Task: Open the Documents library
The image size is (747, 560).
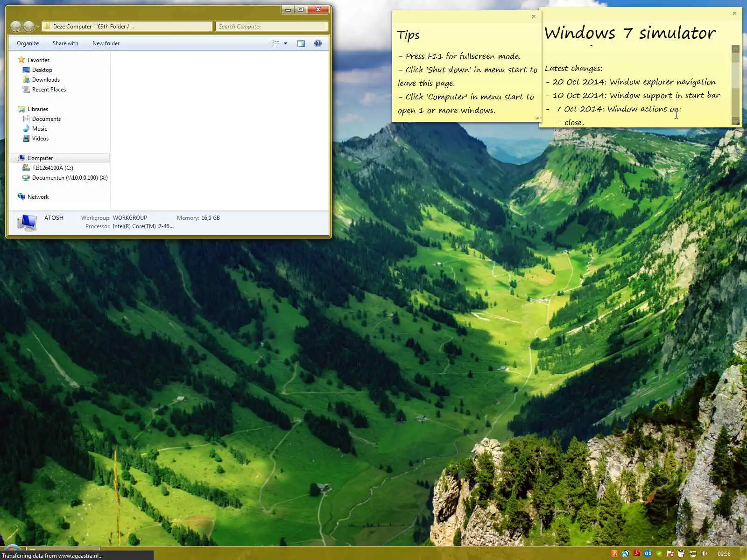Action: click(46, 119)
